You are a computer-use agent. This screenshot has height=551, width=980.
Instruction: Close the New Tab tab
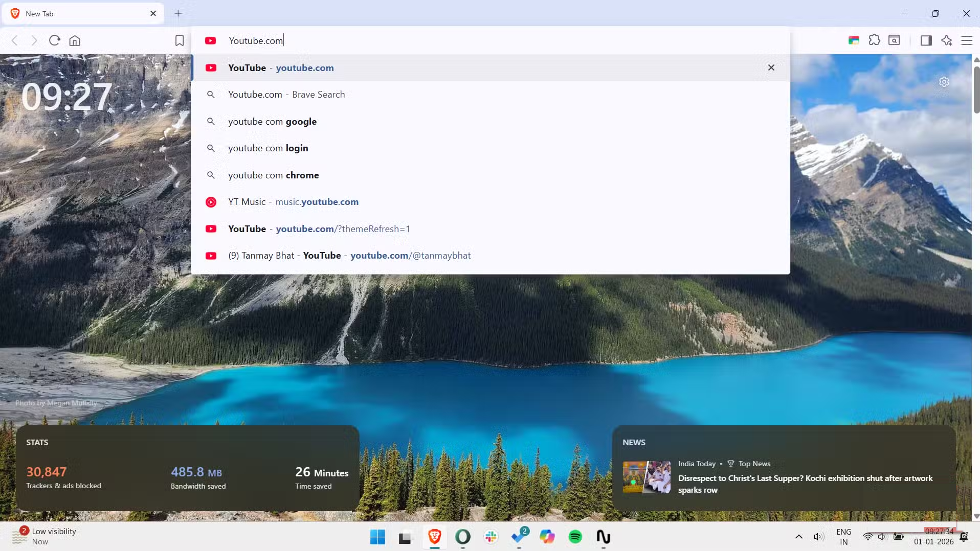153,14
